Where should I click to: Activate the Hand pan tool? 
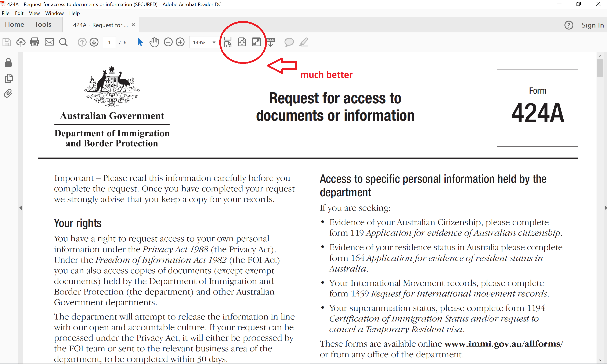pos(154,42)
